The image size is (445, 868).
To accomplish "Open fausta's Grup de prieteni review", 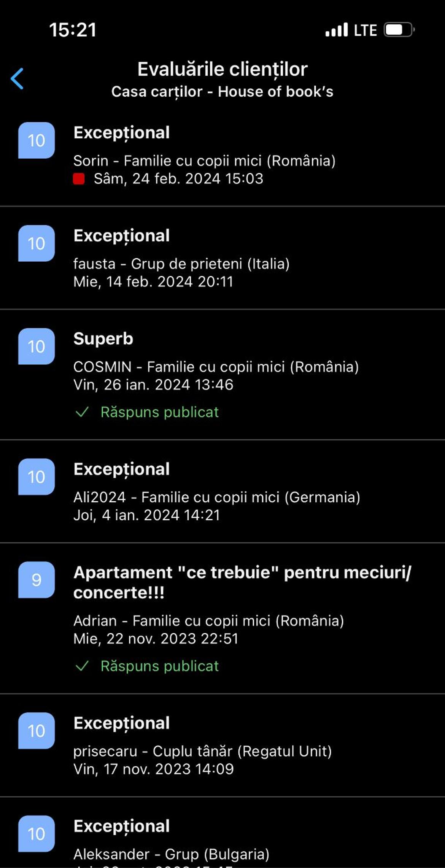I will pos(222,258).
